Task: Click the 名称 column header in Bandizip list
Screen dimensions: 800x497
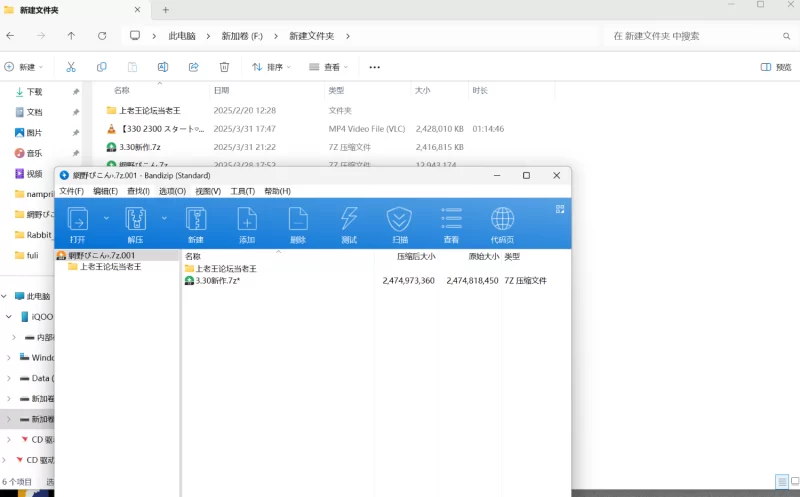Action: pos(193,256)
